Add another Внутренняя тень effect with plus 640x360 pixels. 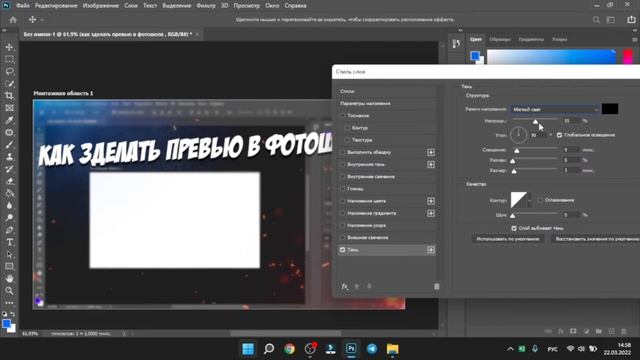coord(431,164)
